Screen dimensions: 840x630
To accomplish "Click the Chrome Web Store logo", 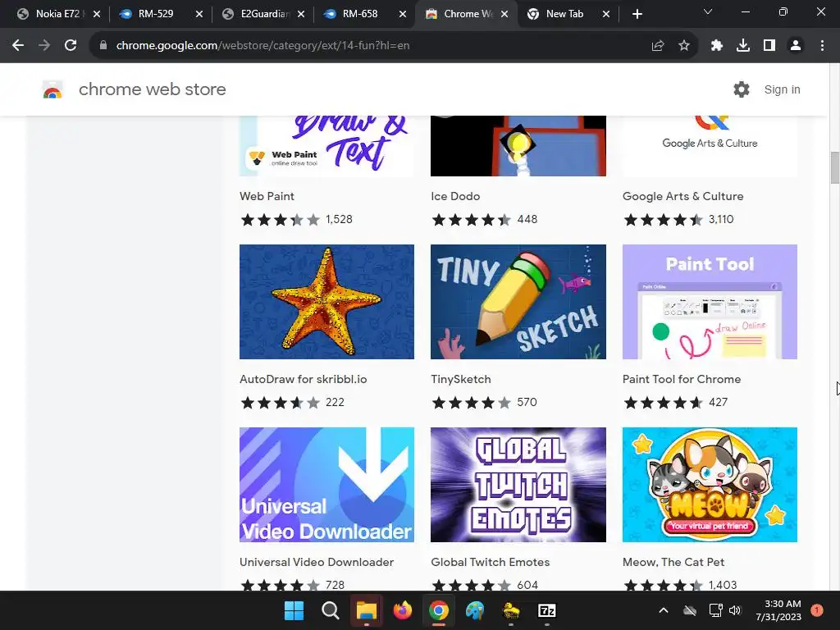I will (x=52, y=89).
